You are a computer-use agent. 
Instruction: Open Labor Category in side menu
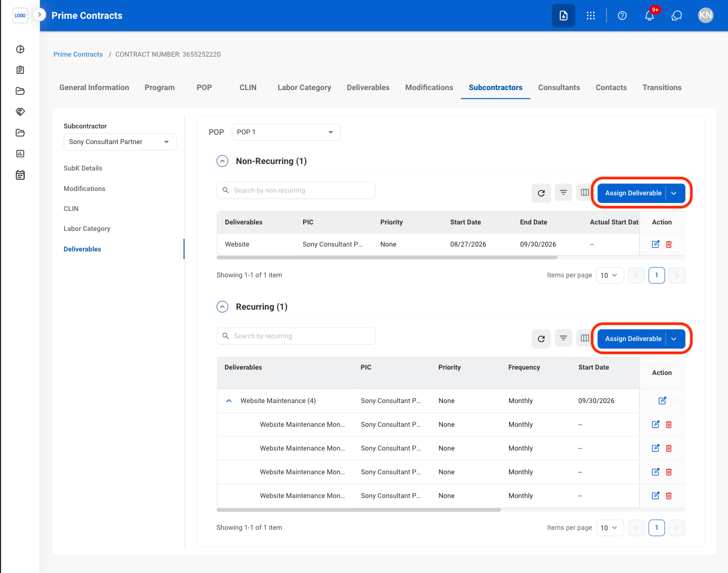pyautogui.click(x=87, y=229)
